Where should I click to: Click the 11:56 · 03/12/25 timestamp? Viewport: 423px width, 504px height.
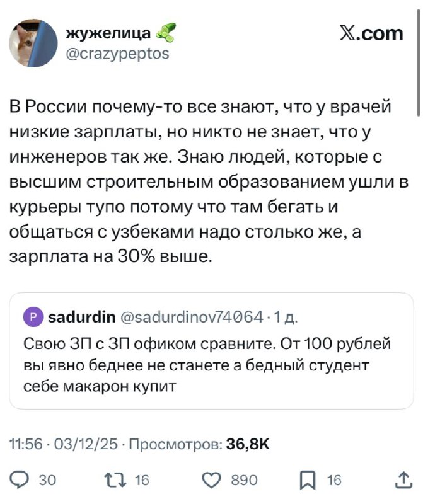pyautogui.click(x=63, y=445)
